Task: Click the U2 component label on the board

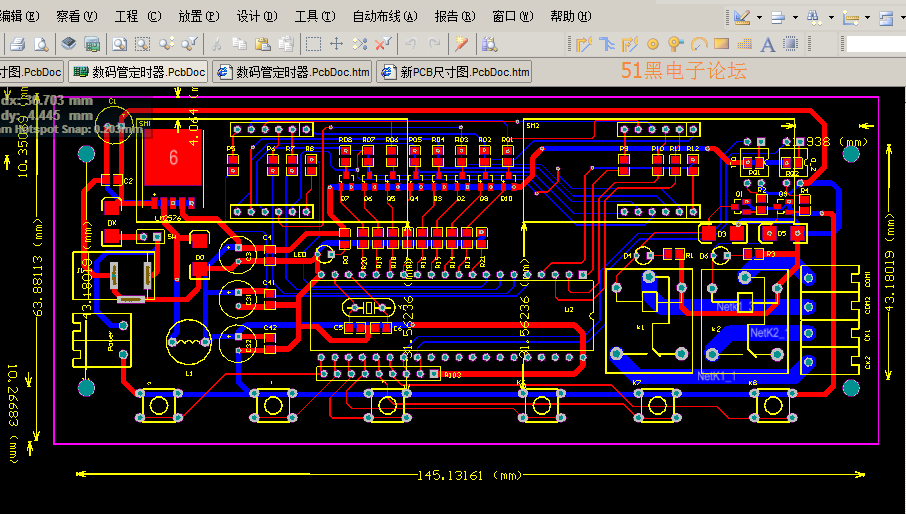Action: 569,310
